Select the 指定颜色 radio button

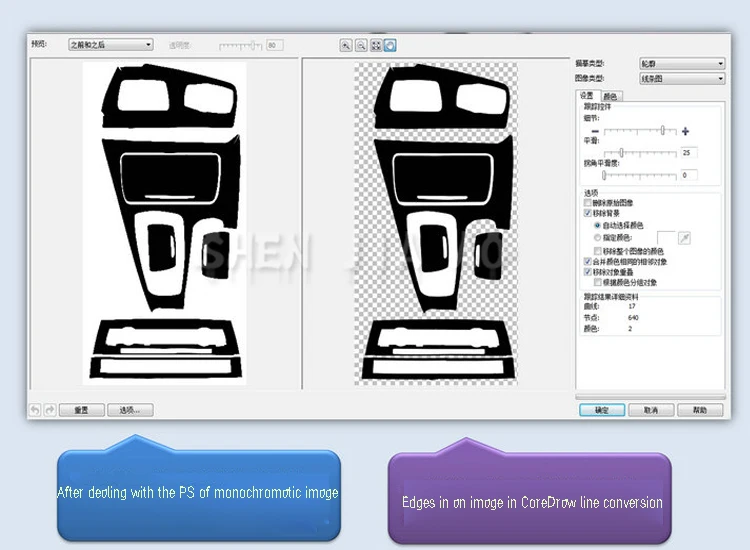click(597, 238)
